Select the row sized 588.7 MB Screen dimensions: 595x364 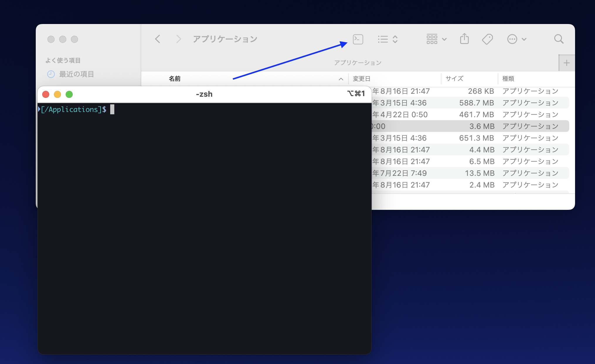click(470, 103)
